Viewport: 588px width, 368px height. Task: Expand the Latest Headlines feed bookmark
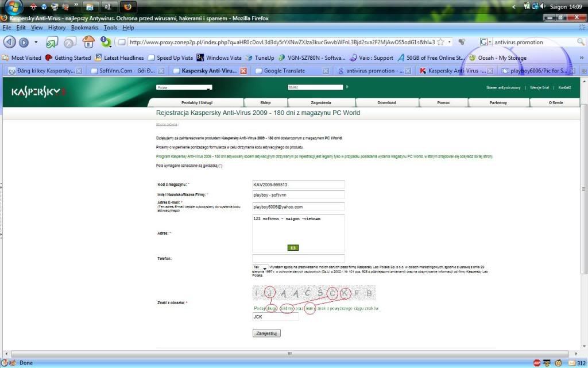click(x=119, y=58)
